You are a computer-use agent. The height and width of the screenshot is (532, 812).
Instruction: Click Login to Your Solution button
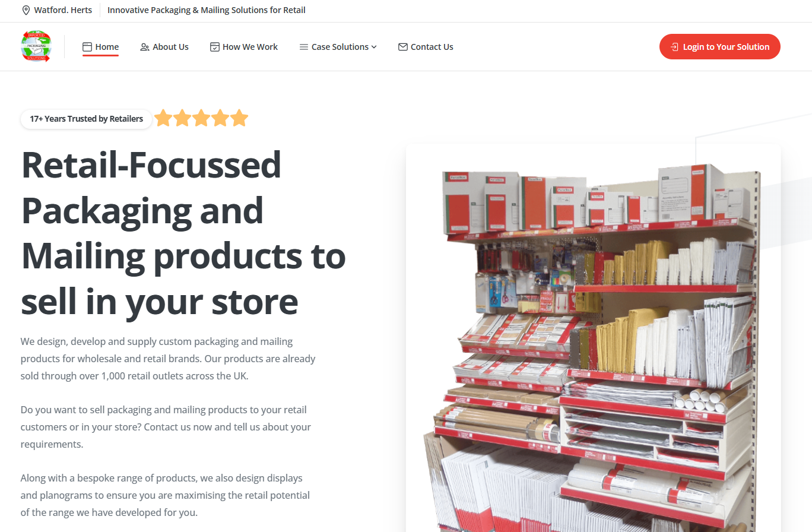pos(720,47)
